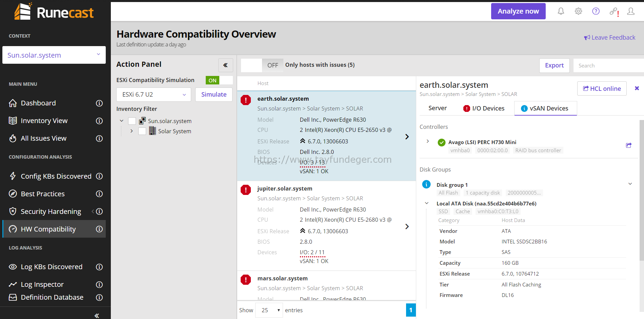Collapse Local ATA Disk details

pyautogui.click(x=427, y=203)
